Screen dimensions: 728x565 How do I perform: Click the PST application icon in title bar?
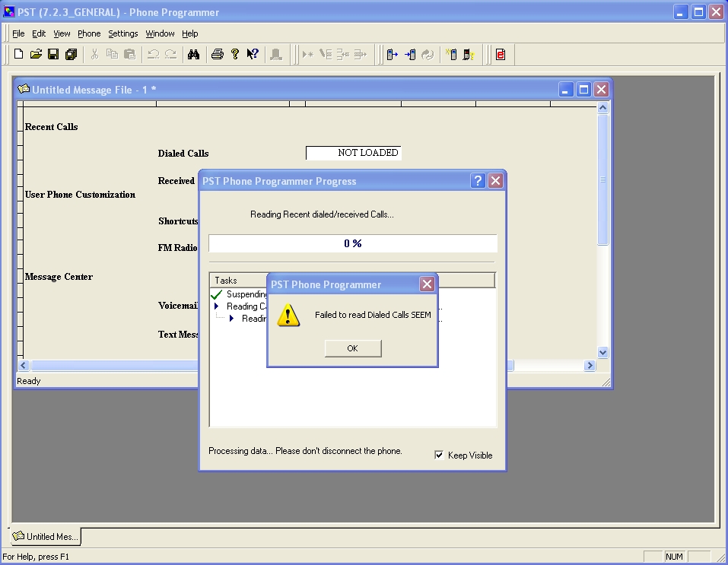pyautogui.click(x=8, y=11)
